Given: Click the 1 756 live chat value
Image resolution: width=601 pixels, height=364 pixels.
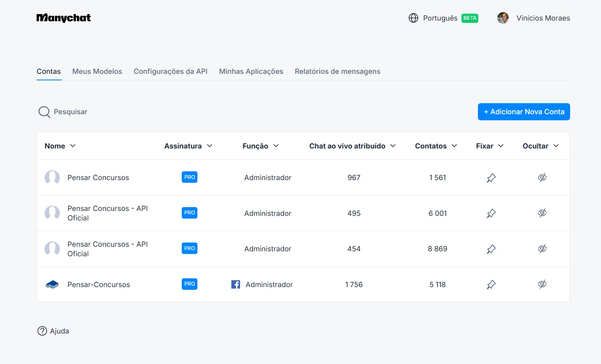Looking at the screenshot, I should pos(354,285).
